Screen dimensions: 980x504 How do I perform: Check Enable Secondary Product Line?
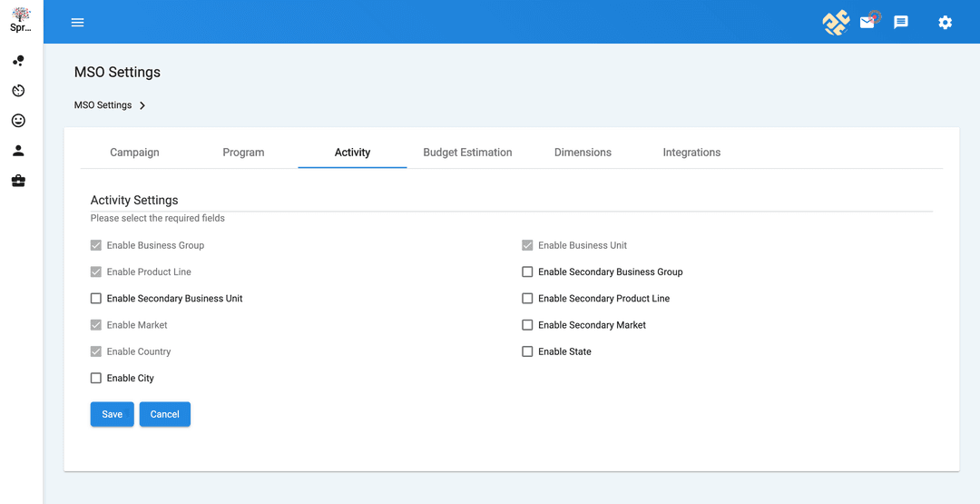pos(527,298)
